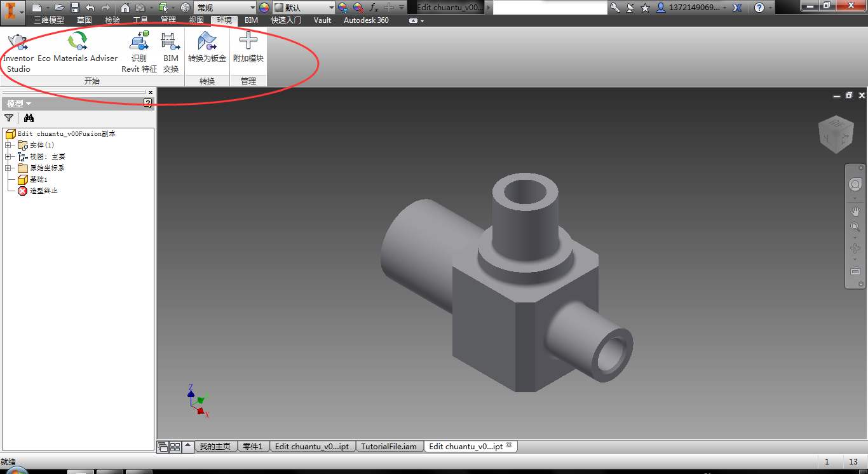Viewport: 868px width, 474px height.
Task: Save file with floppy disk icon
Action: pyautogui.click(x=74, y=8)
